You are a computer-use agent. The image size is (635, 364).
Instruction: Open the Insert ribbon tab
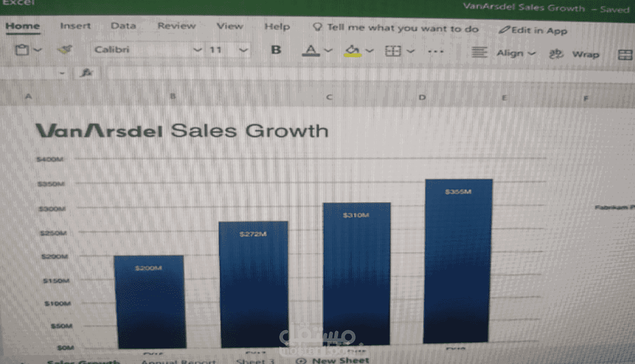pyautogui.click(x=75, y=26)
